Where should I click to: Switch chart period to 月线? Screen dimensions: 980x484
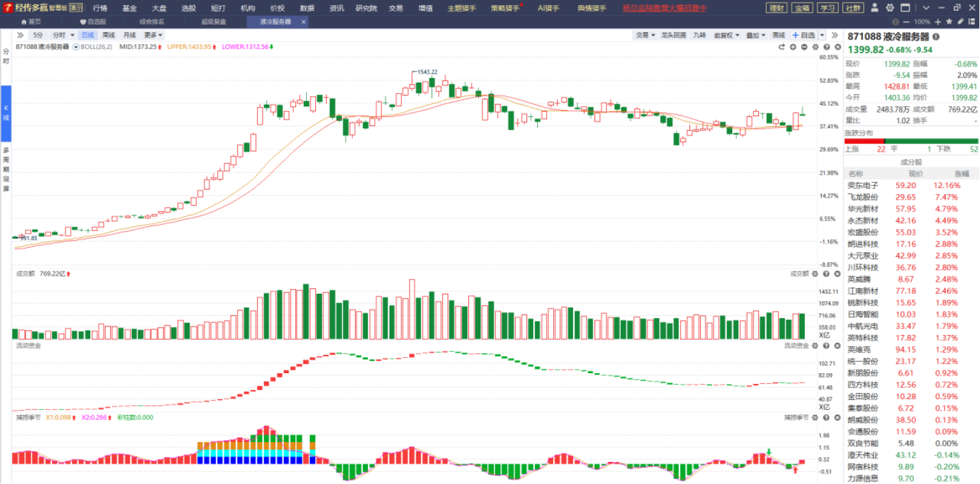click(x=129, y=35)
